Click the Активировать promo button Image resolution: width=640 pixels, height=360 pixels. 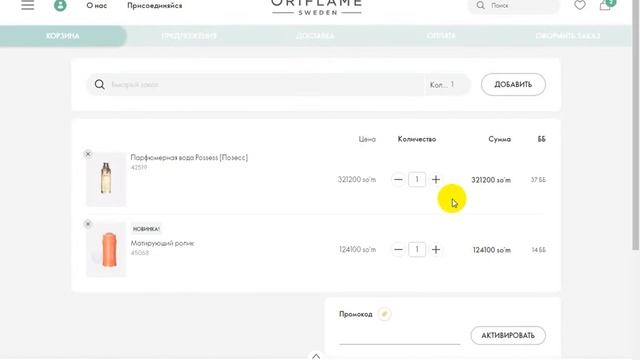click(x=508, y=336)
